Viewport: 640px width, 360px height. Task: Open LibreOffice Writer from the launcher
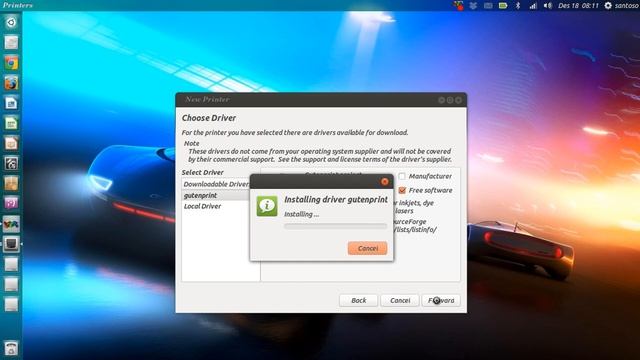tap(11, 103)
